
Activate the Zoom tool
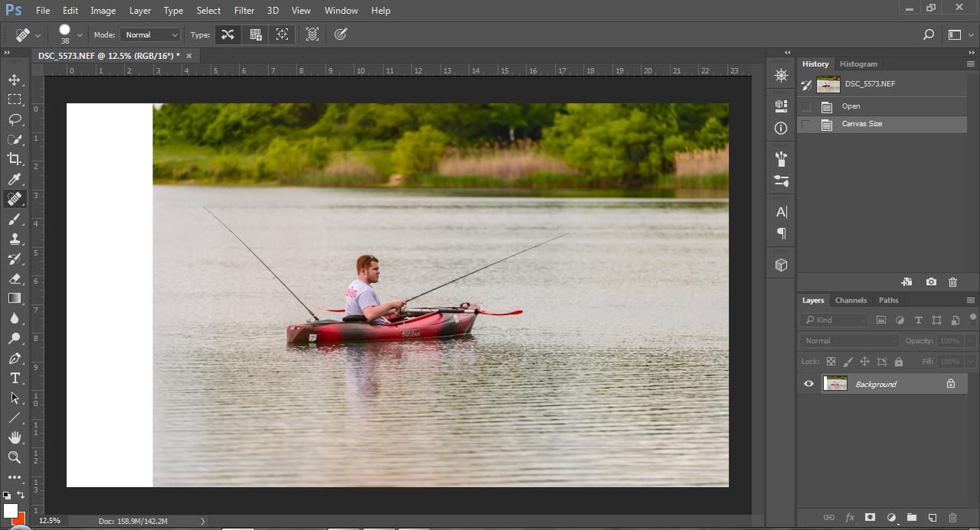click(15, 457)
